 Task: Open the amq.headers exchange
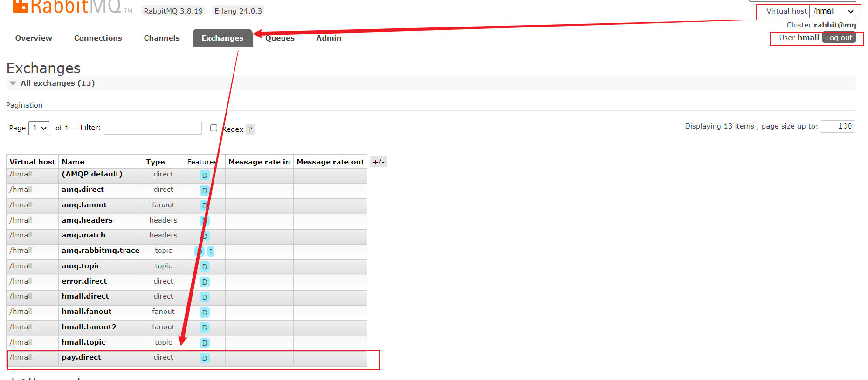[87, 220]
